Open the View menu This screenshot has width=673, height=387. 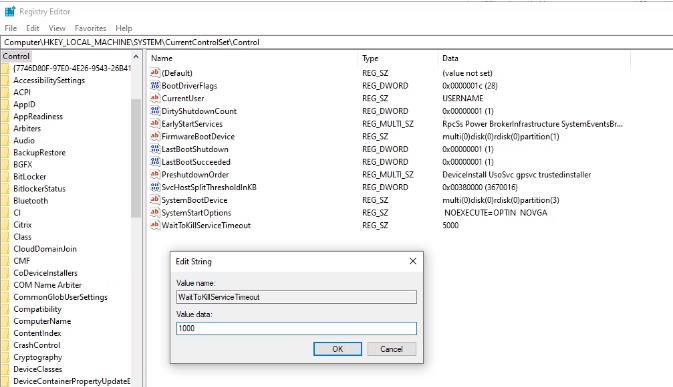[x=57, y=28]
